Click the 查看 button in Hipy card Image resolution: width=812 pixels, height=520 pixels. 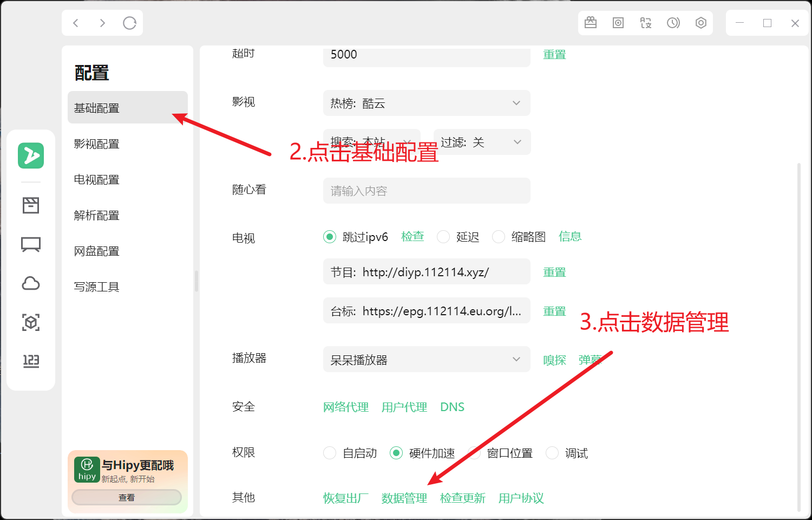click(127, 497)
